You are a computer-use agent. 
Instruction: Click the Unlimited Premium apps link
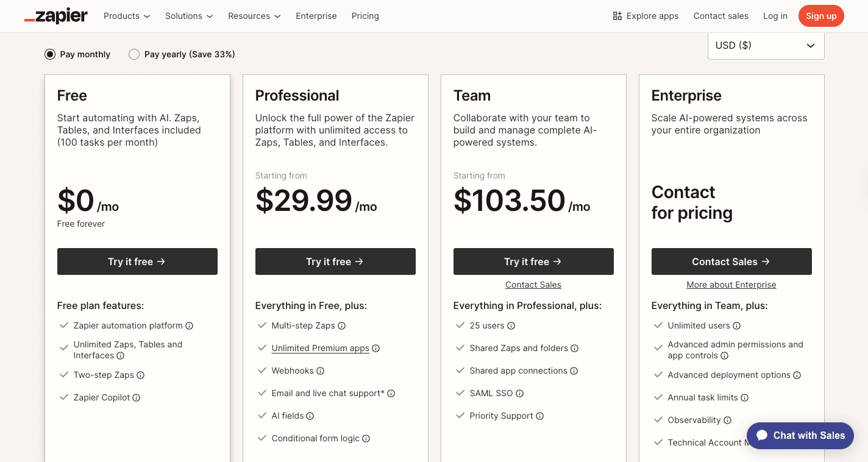[x=320, y=348]
